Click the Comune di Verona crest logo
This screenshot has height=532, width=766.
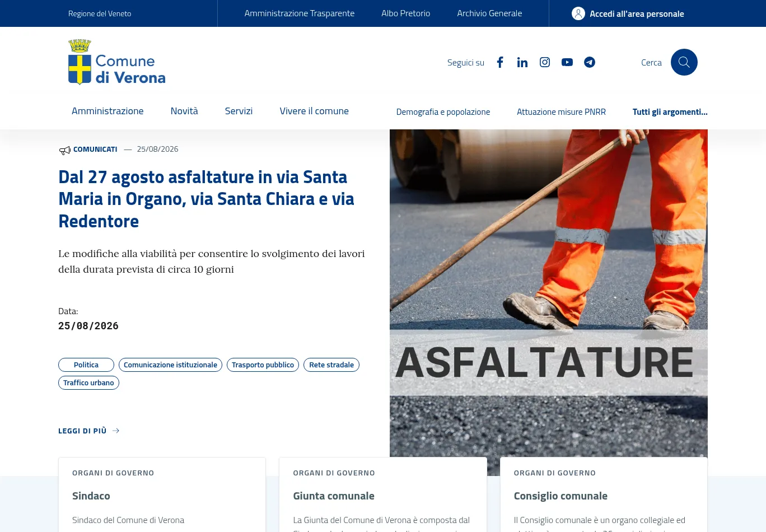[x=80, y=62]
